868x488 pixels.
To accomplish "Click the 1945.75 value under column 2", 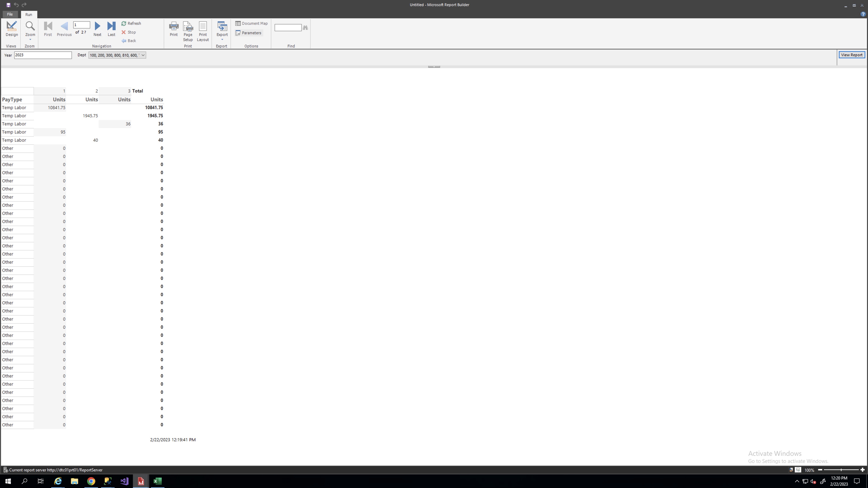I will point(90,116).
